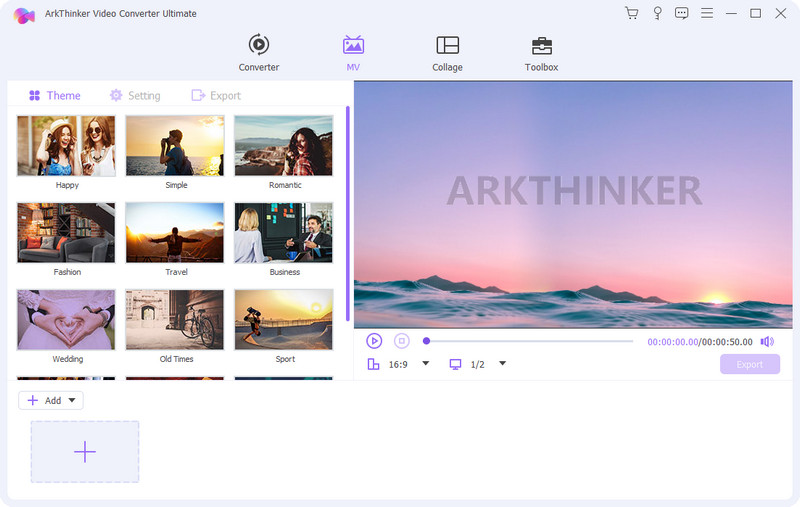Stop the preview playback
This screenshot has height=507, width=800.
coord(402,341)
